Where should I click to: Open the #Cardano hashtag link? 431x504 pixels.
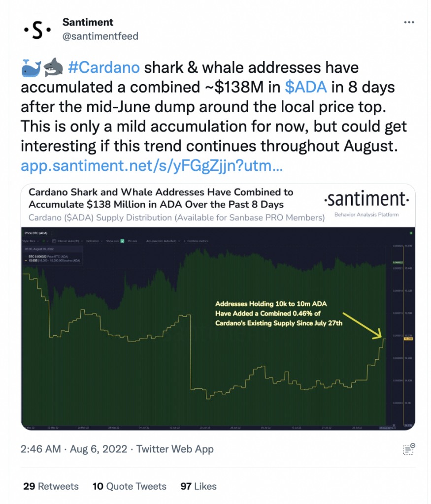[x=104, y=67]
